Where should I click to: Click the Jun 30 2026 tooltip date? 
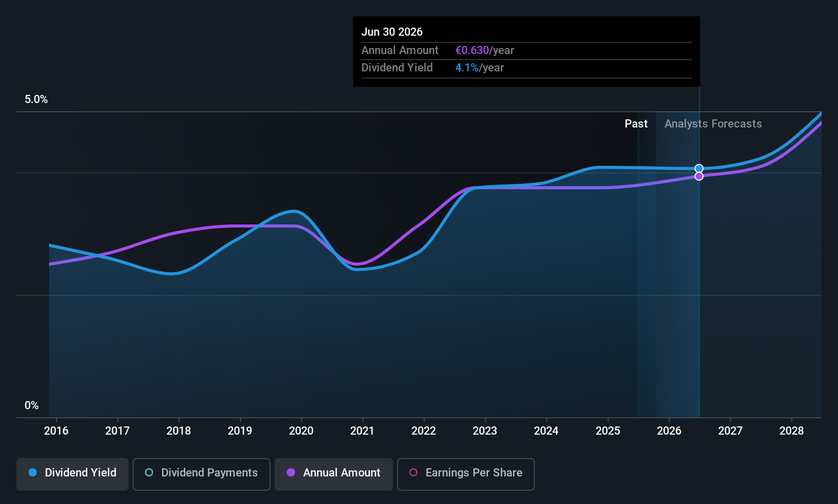(x=392, y=32)
